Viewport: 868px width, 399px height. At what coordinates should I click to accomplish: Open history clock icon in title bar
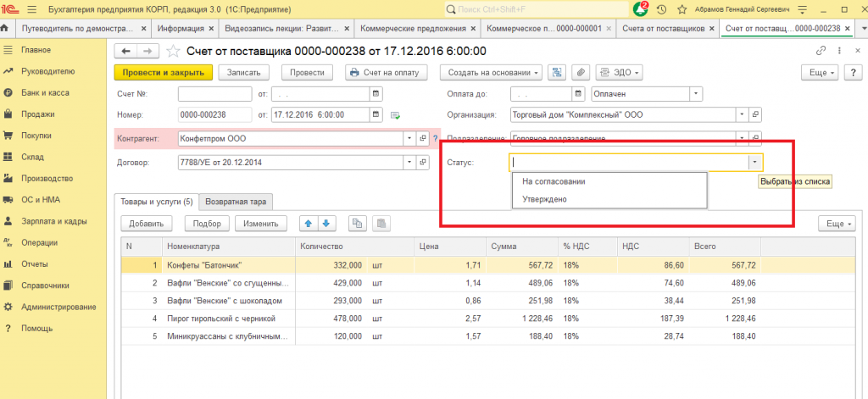(661, 9)
